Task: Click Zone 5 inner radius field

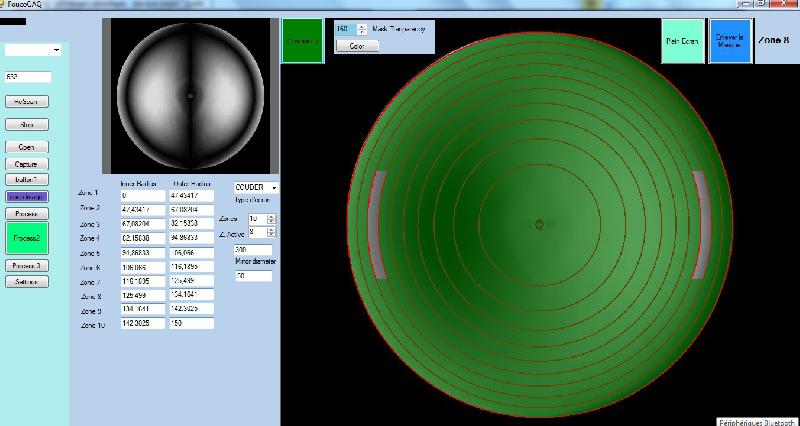Action: click(x=143, y=253)
